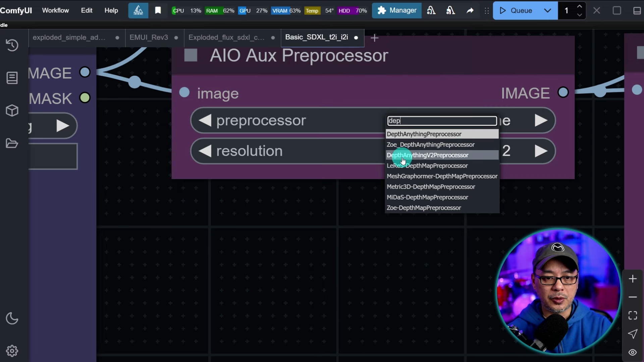Collapse the AIO Aux Preprocessor node
644x362 pixels.
(x=191, y=56)
